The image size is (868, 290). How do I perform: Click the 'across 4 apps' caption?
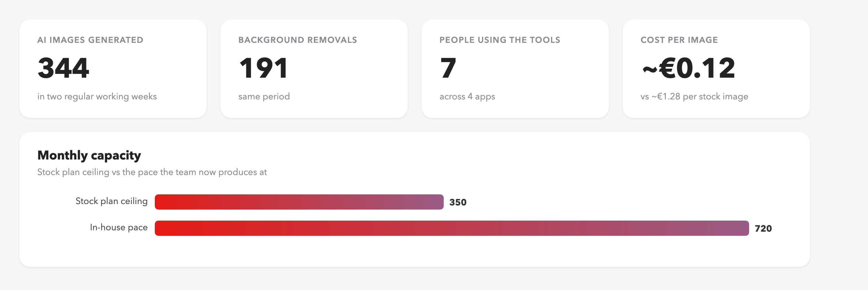coord(467,96)
